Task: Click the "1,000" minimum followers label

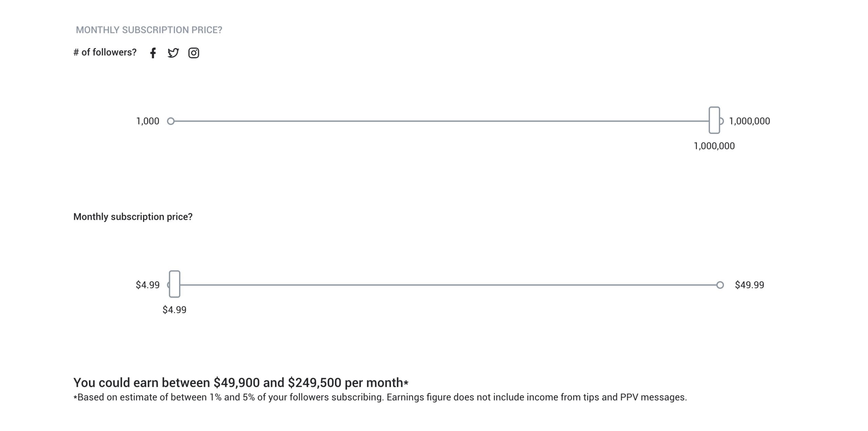Action: (x=147, y=121)
